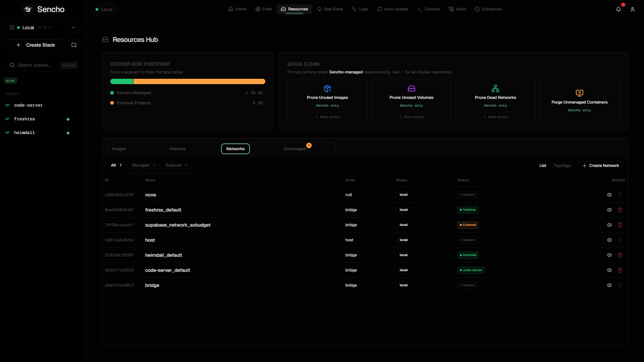This screenshot has height=362, width=644.
Task: Click the Local environment pill in header
Action: pos(104,9)
